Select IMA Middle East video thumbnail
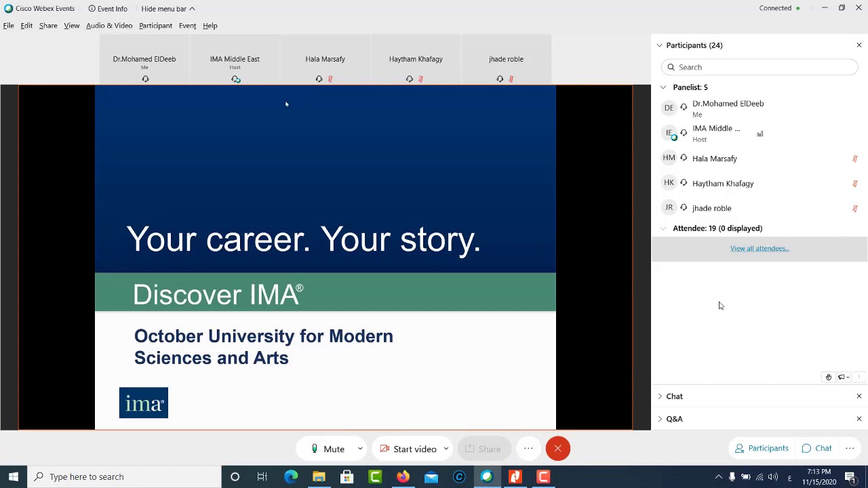868x488 pixels. [235, 60]
